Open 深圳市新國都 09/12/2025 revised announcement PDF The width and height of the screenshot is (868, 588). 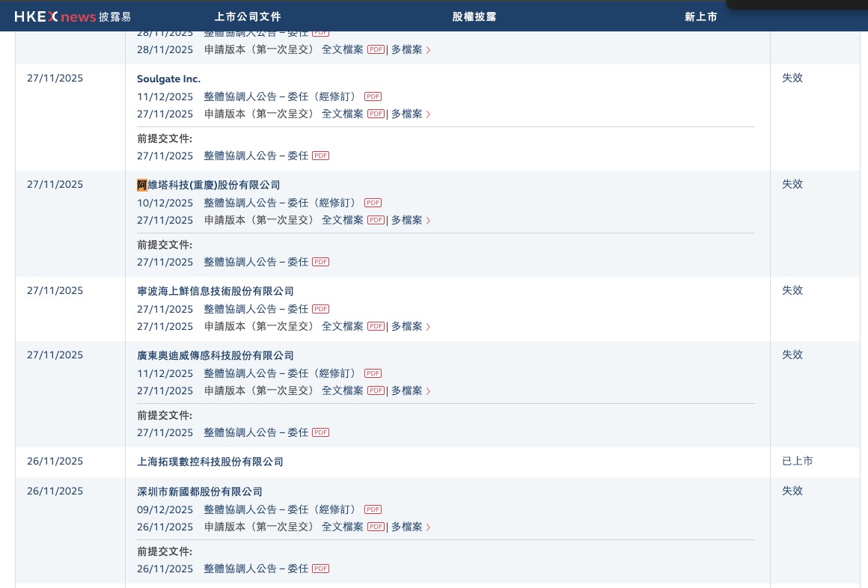click(373, 509)
